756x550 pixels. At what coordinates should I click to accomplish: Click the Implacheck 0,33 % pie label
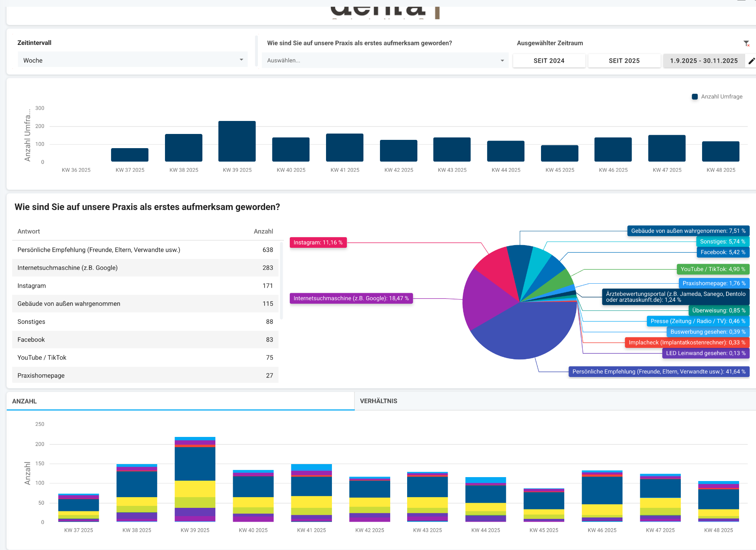coord(687,342)
